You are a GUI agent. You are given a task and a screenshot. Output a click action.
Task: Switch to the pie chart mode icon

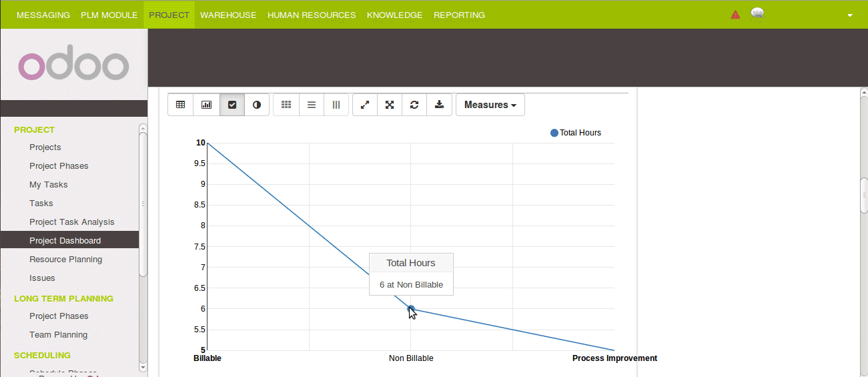coord(257,105)
